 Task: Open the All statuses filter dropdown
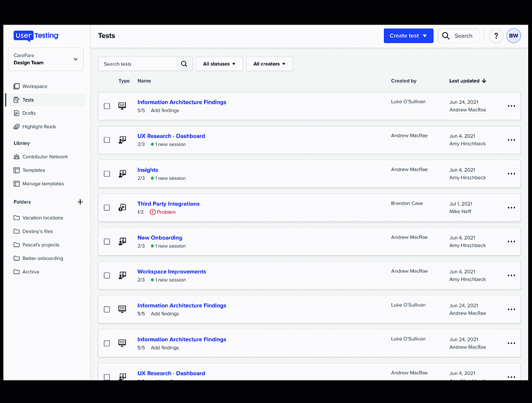point(219,64)
